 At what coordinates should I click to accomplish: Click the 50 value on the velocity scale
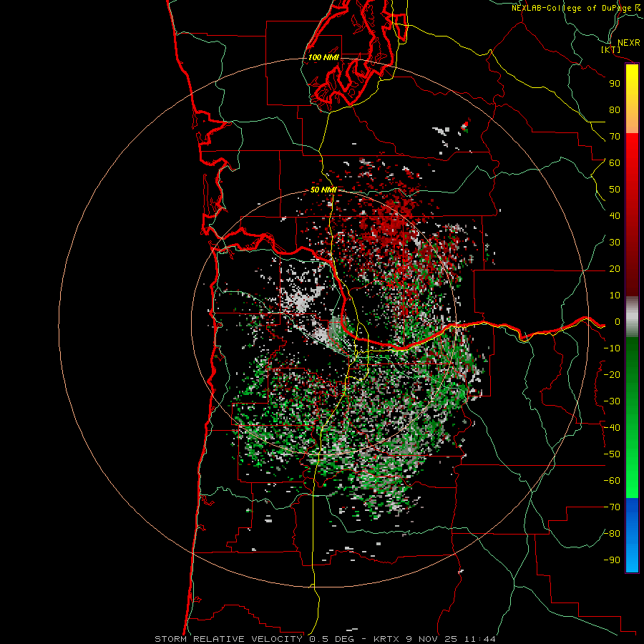click(615, 190)
